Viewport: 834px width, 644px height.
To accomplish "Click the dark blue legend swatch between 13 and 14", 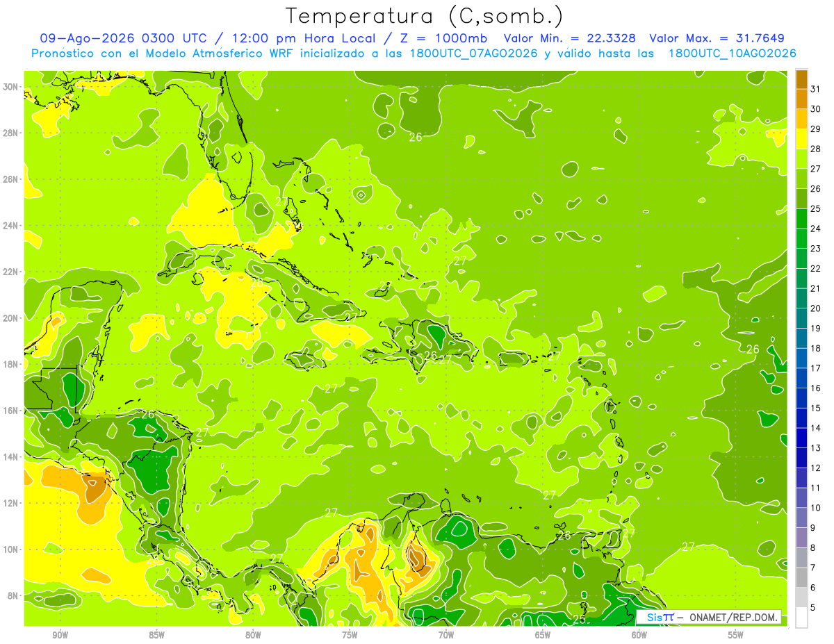I will point(801,438).
